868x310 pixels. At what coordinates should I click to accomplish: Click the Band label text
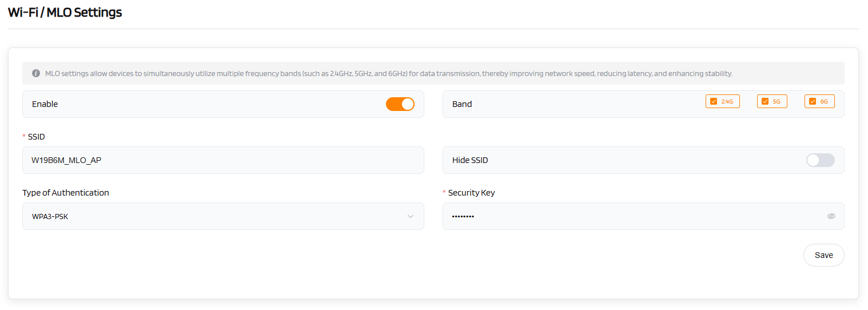point(462,104)
